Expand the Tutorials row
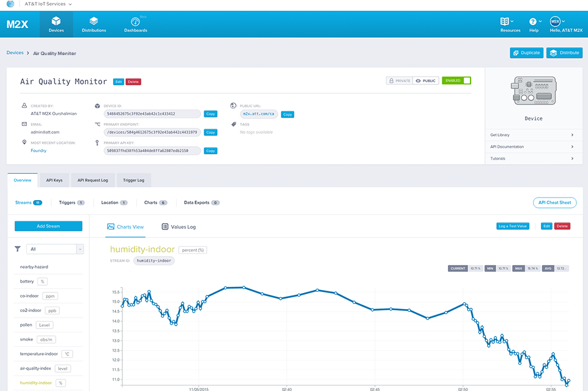This screenshot has height=391, width=588. coord(534,158)
